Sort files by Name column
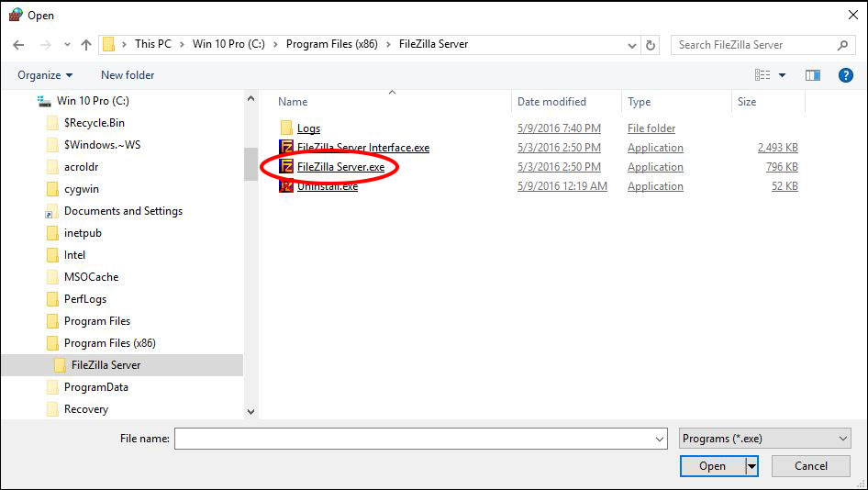Image resolution: width=868 pixels, height=490 pixels. tap(293, 102)
